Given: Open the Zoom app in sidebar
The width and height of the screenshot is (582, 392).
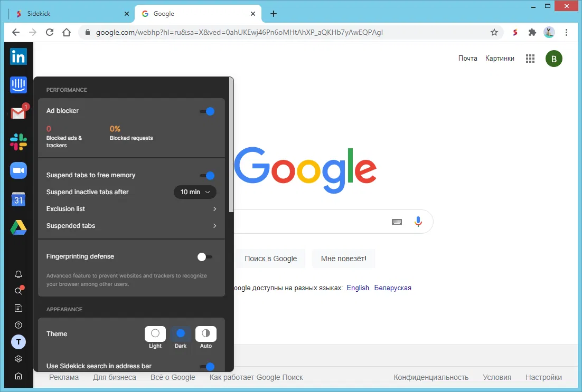Looking at the screenshot, I should pos(18,170).
